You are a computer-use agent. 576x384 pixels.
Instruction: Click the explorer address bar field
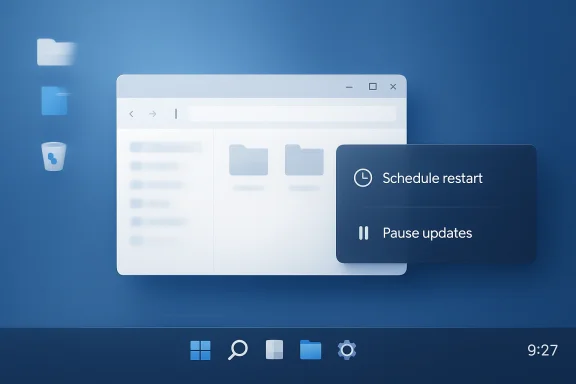292,114
